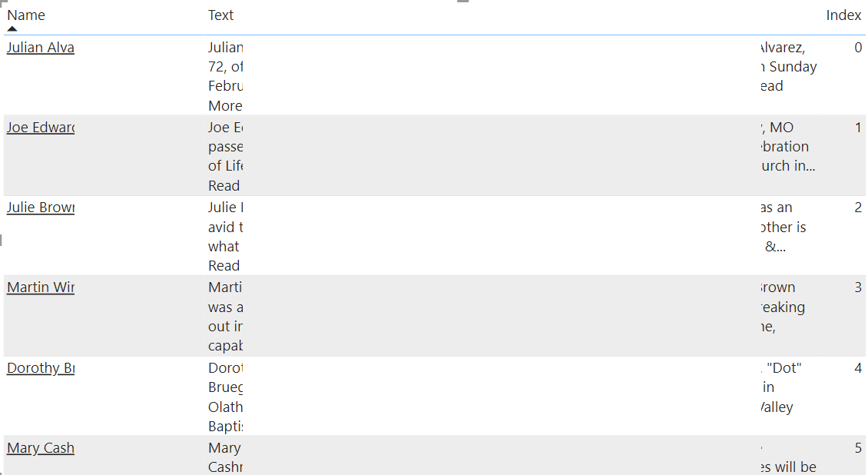Select the Index cell showing 4
The image size is (868, 475).
[858, 367]
